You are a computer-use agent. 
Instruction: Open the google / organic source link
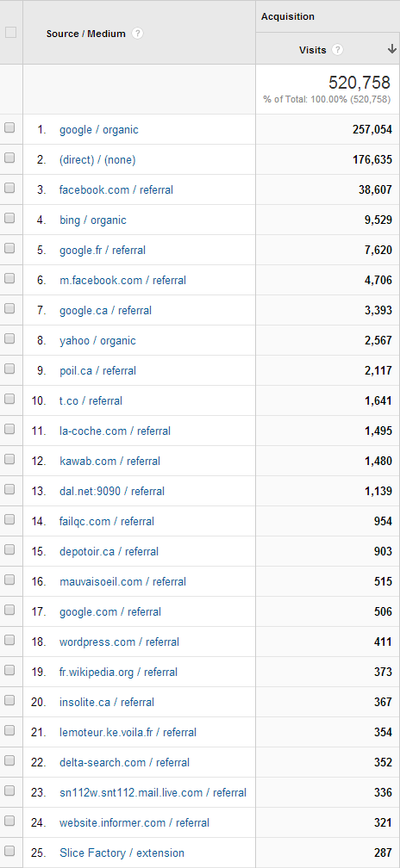pyautogui.click(x=99, y=129)
